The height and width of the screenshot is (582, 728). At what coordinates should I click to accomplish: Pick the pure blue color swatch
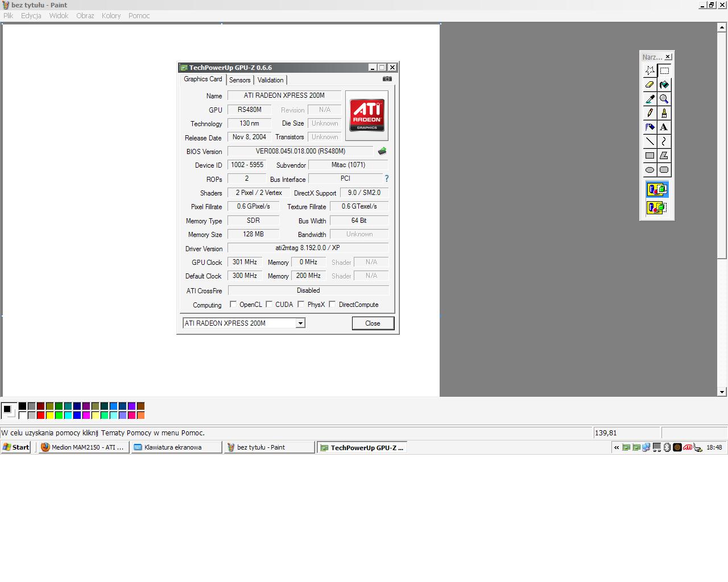coord(77,415)
